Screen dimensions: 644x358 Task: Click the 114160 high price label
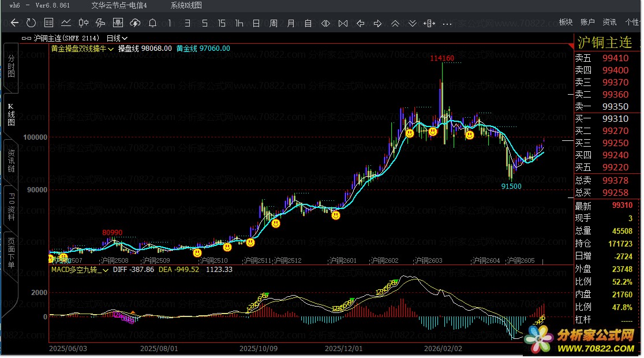point(442,58)
